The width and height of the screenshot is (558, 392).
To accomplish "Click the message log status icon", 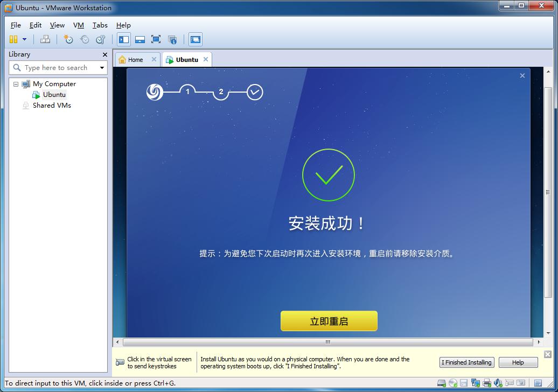I will [538, 383].
